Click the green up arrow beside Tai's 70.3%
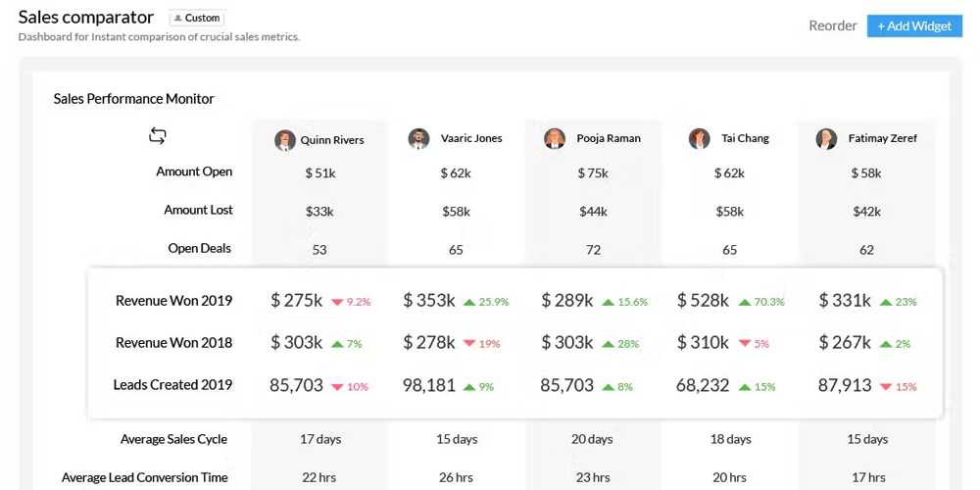980x490 pixels. click(x=744, y=302)
